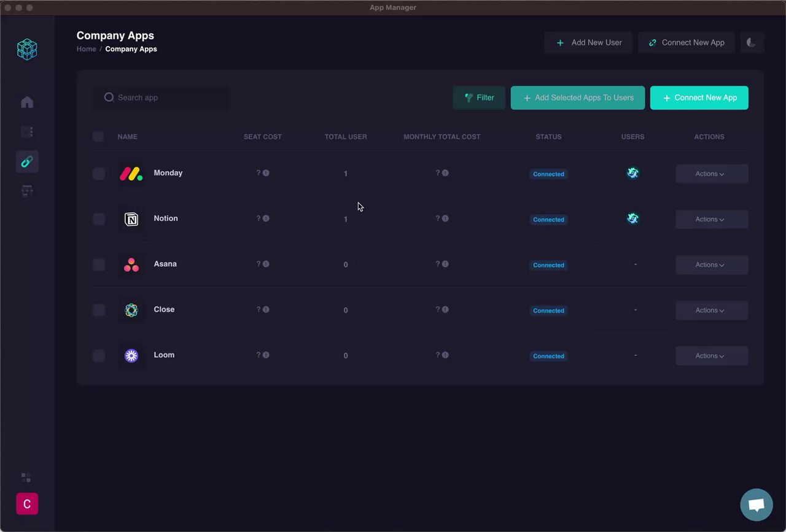786x532 pixels.
Task: Click monthly cost info icon for Loom
Action: [445, 355]
